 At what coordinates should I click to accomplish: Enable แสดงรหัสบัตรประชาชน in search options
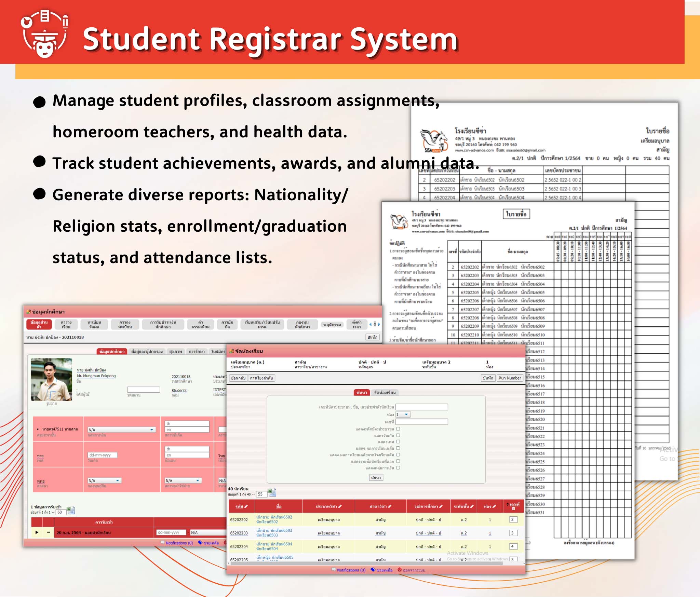click(398, 429)
